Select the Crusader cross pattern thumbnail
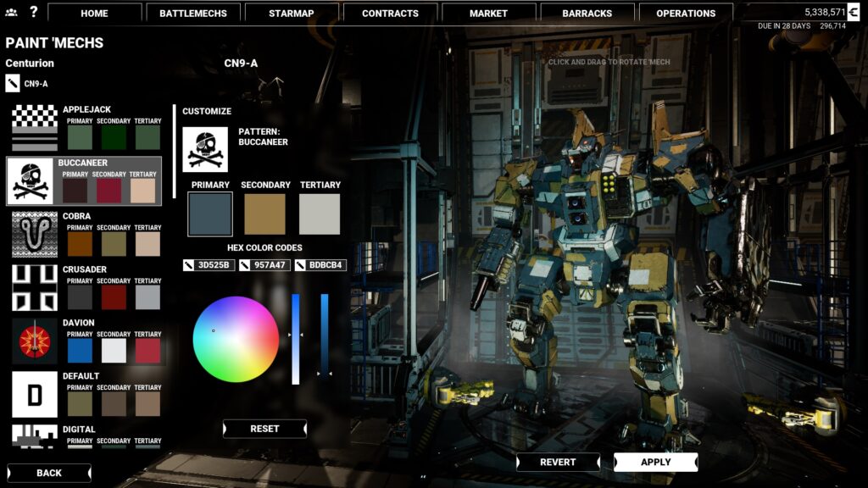This screenshot has height=488, width=868. (34, 288)
